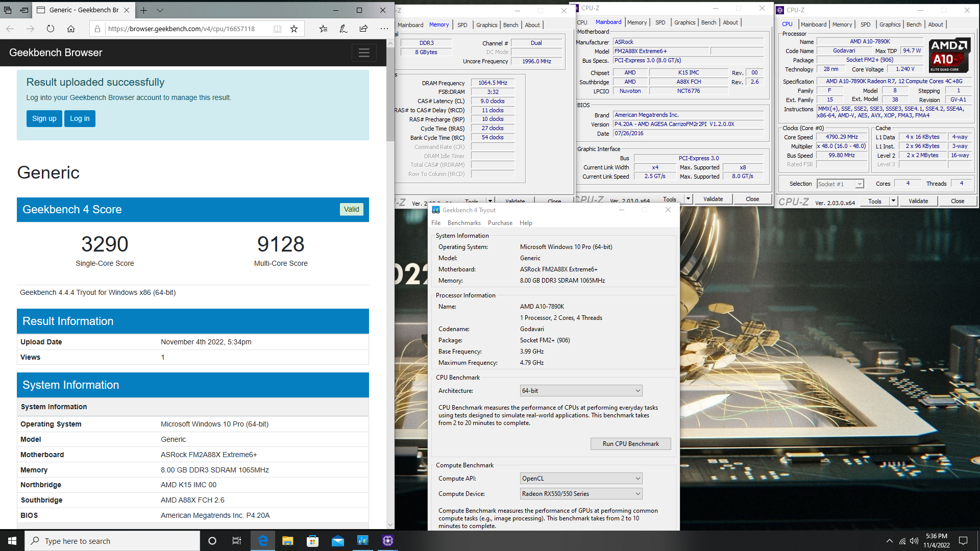Go back in Edge browser
Screen dimensions: 980x551
(10, 29)
